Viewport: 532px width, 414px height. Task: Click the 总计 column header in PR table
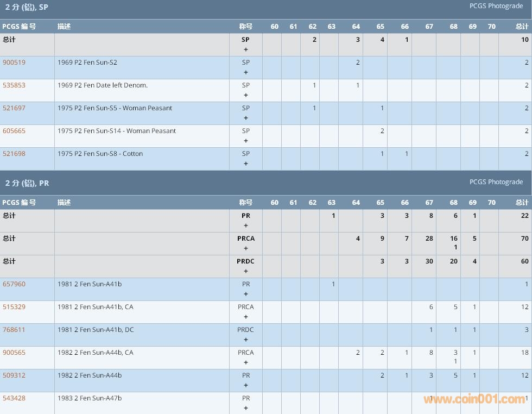(x=522, y=203)
